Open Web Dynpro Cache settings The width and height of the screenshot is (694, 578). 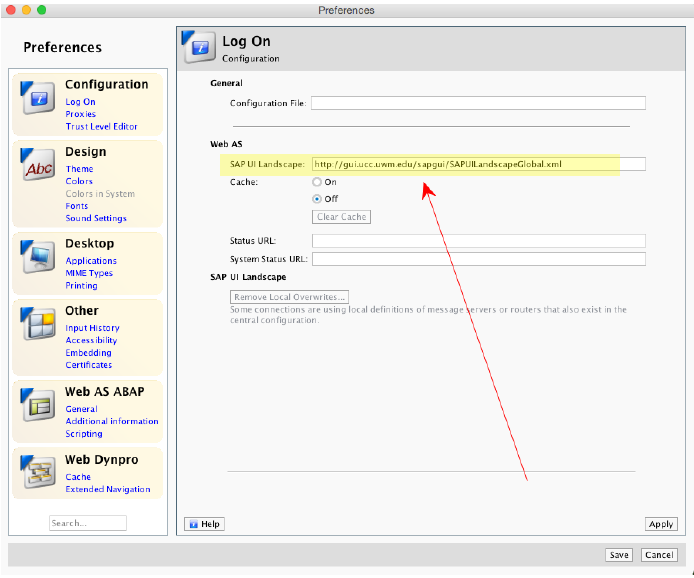pyautogui.click(x=78, y=477)
